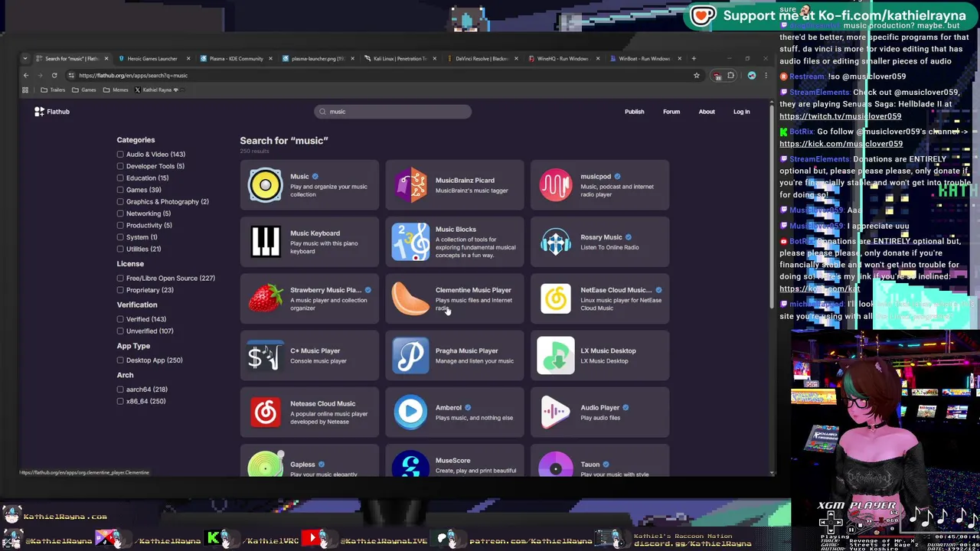This screenshot has height=551, width=980.
Task: Reload the page
Action: [54, 75]
